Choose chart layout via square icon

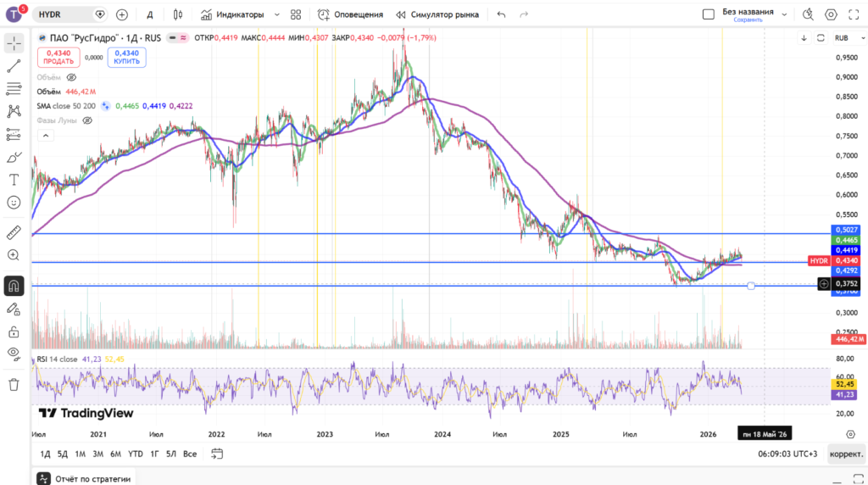tap(708, 14)
